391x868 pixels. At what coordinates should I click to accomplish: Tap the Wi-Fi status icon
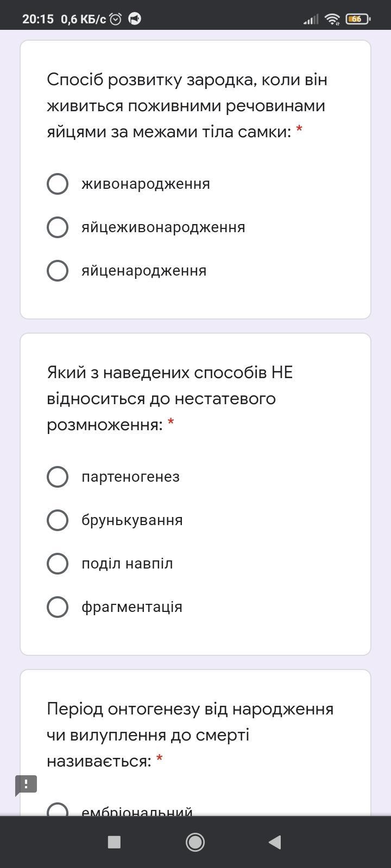click(332, 19)
